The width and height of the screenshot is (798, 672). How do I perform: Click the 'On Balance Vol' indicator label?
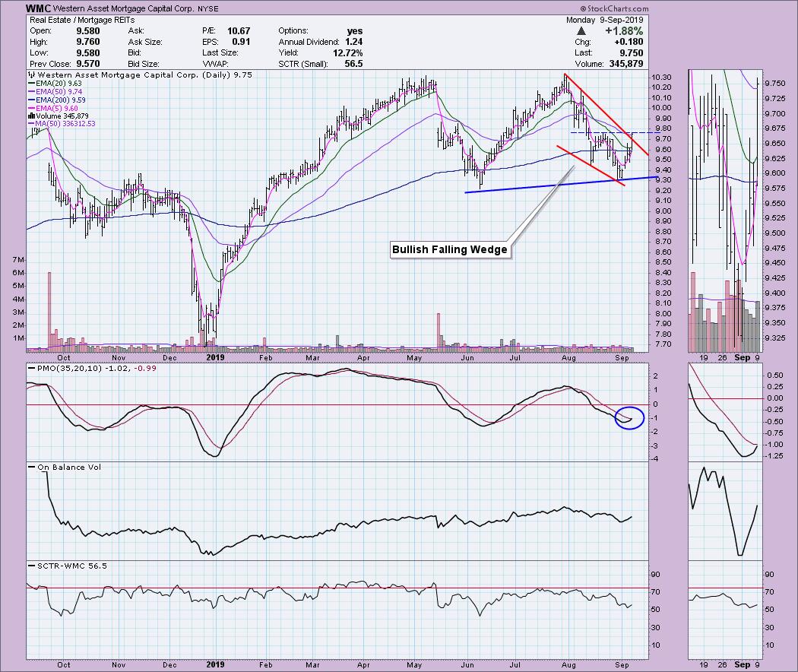click(69, 467)
